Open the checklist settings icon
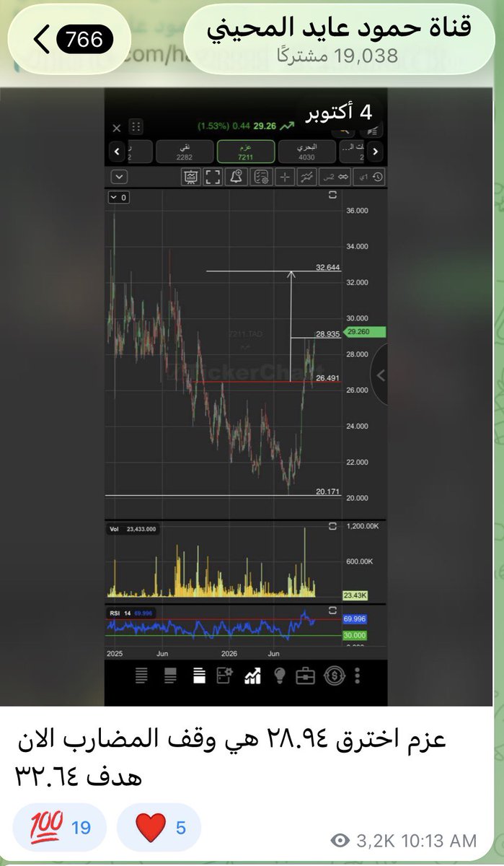 [x=260, y=177]
